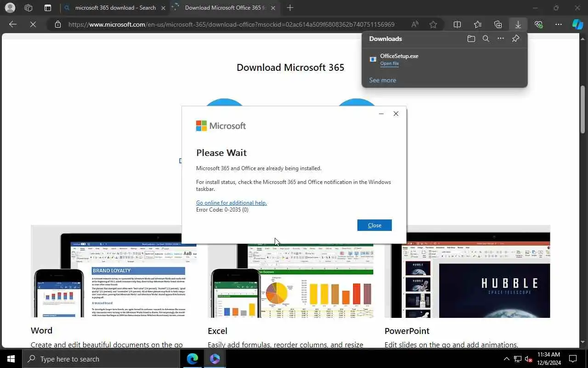
Task: Go back with the back arrow
Action: (x=13, y=24)
